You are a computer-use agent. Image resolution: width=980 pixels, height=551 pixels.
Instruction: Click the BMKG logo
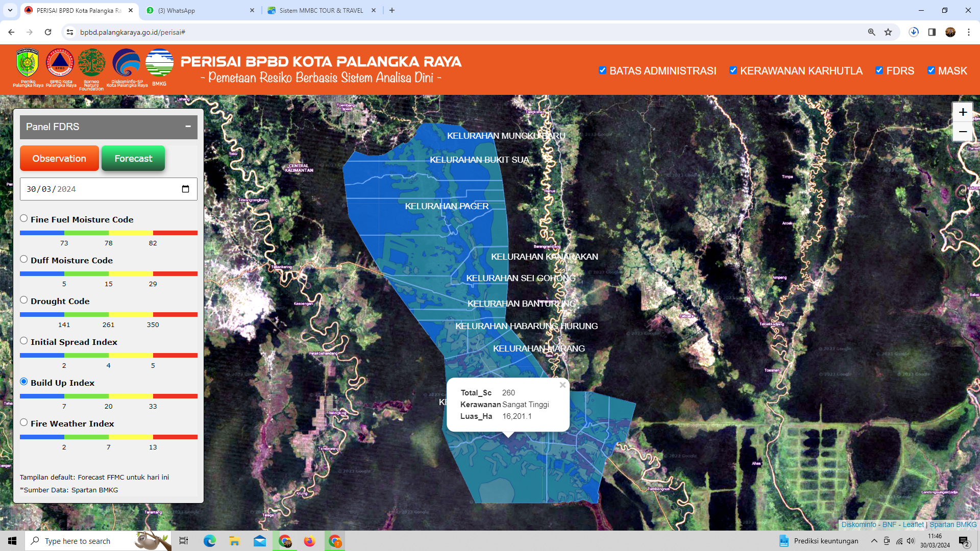click(x=159, y=63)
